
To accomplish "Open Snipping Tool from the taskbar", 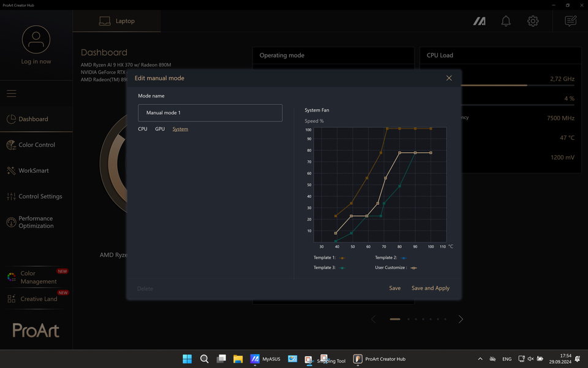I will [x=325, y=359].
